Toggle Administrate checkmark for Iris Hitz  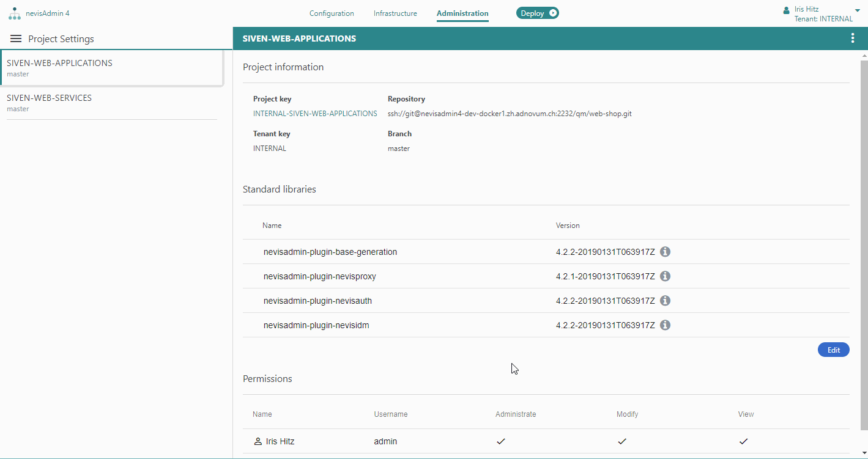[501, 441]
